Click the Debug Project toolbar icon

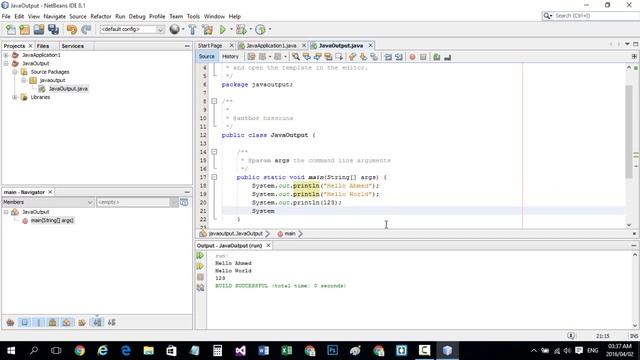pyautogui.click(x=241, y=29)
